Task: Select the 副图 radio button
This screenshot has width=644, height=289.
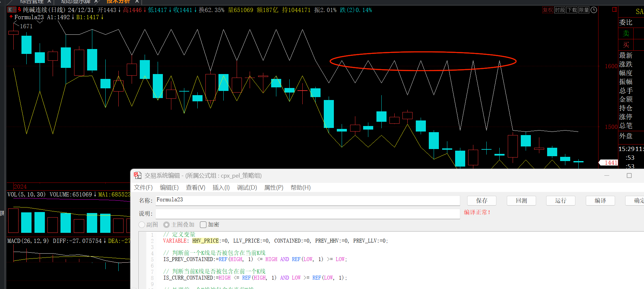Action: 142,225
